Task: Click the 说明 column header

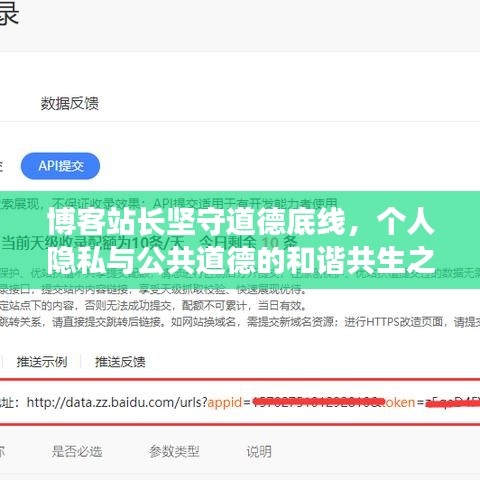Action: coord(259,452)
